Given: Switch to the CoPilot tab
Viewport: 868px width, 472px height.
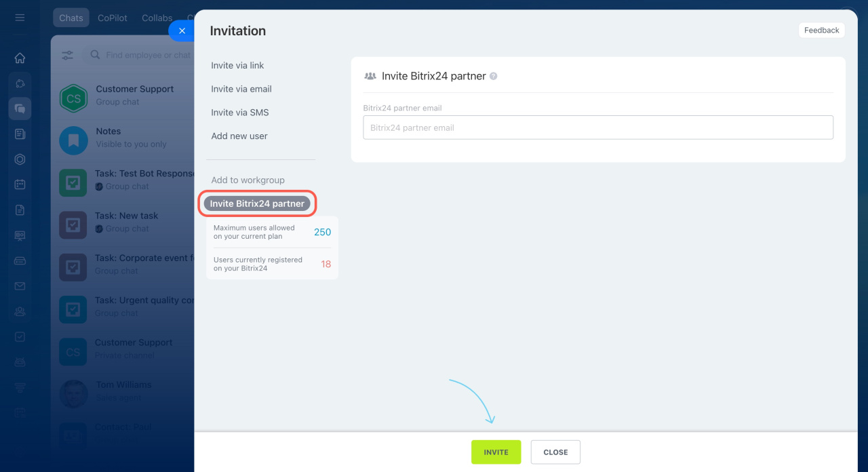Looking at the screenshot, I should (113, 18).
